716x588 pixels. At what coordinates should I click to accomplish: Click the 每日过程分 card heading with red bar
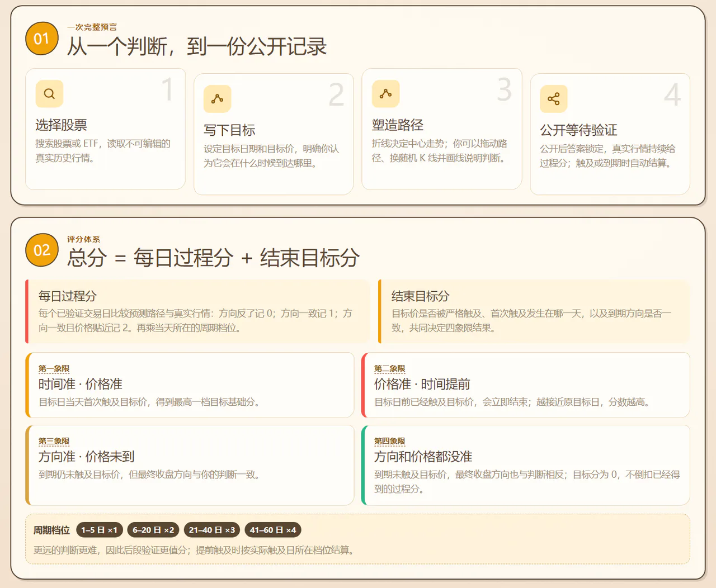(68, 296)
